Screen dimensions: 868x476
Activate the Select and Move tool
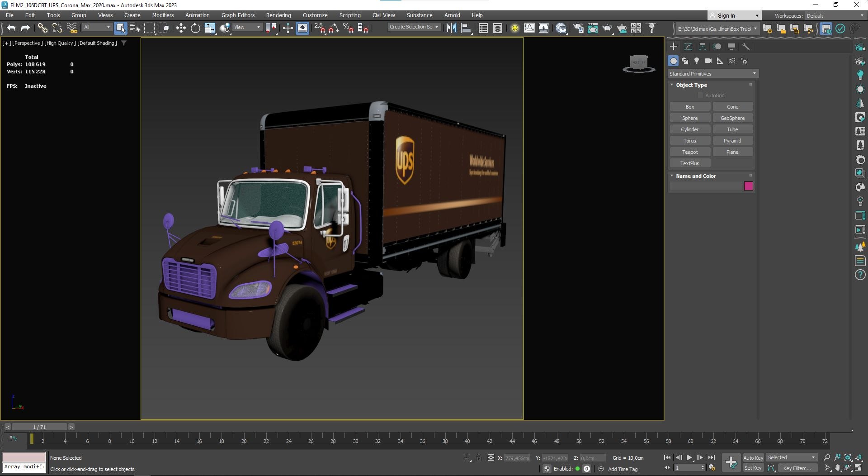pos(181,28)
